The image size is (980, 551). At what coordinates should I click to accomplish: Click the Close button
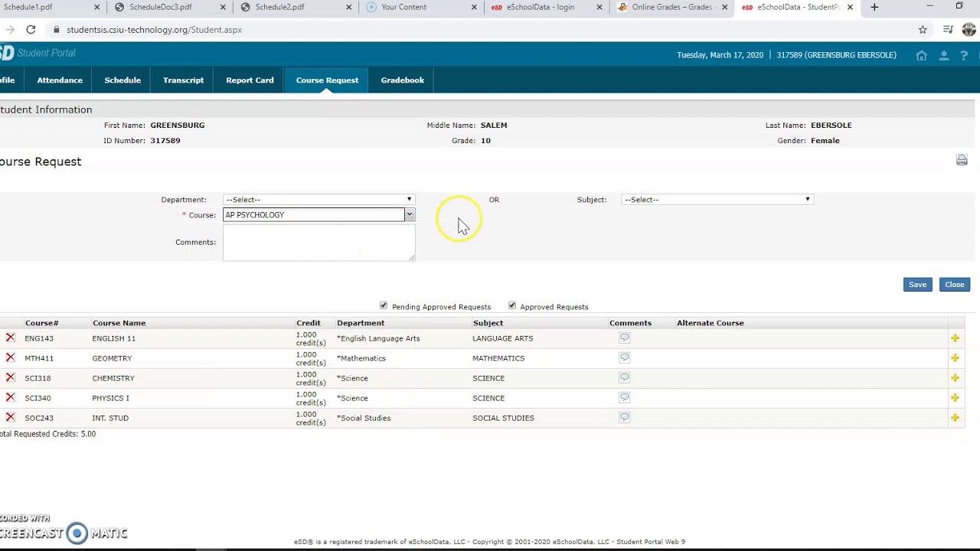955,285
